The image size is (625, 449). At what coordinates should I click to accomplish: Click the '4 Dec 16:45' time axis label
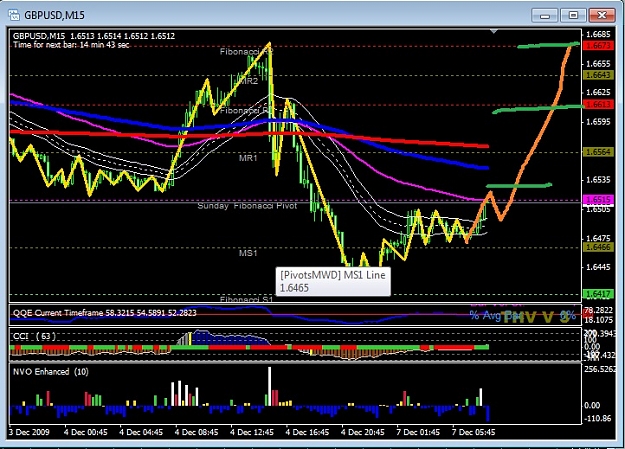pos(307,432)
